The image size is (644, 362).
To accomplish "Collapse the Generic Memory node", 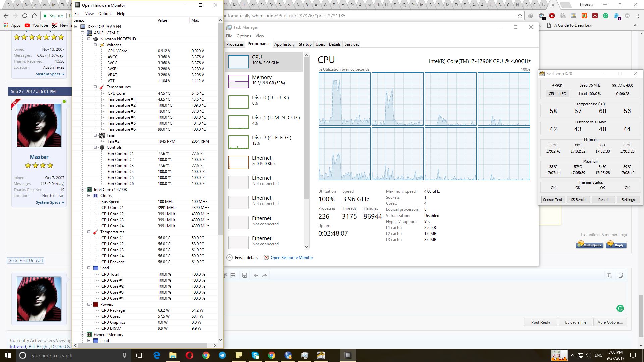I will tap(83, 335).
